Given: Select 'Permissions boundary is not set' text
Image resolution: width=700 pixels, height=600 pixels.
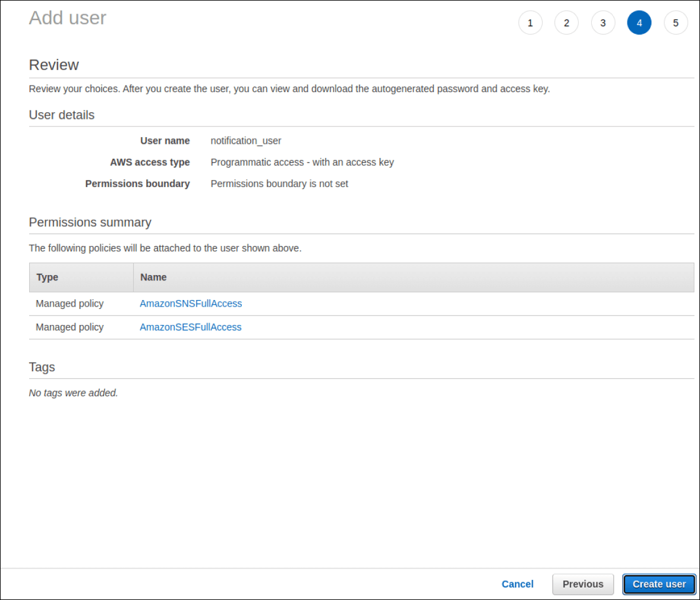Looking at the screenshot, I should pos(279,184).
